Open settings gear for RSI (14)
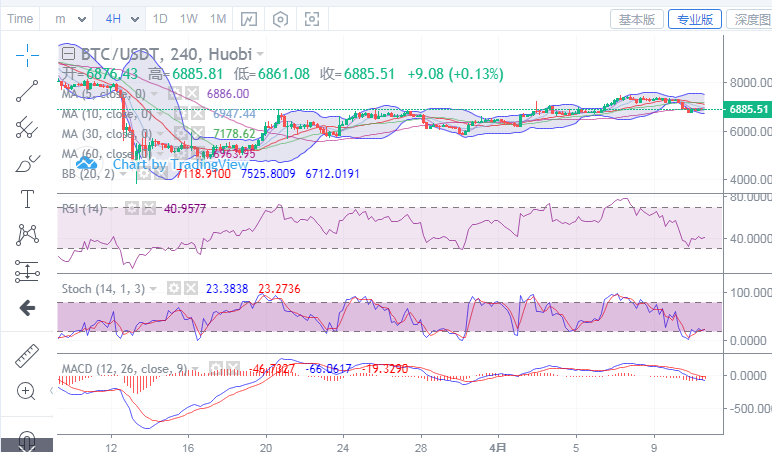Screen dimensions: 772x452 (132, 209)
